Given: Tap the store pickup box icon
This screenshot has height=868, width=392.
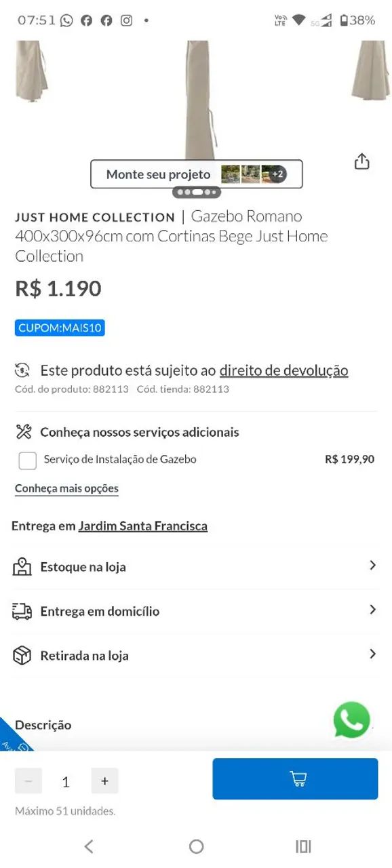Looking at the screenshot, I should tap(22, 655).
